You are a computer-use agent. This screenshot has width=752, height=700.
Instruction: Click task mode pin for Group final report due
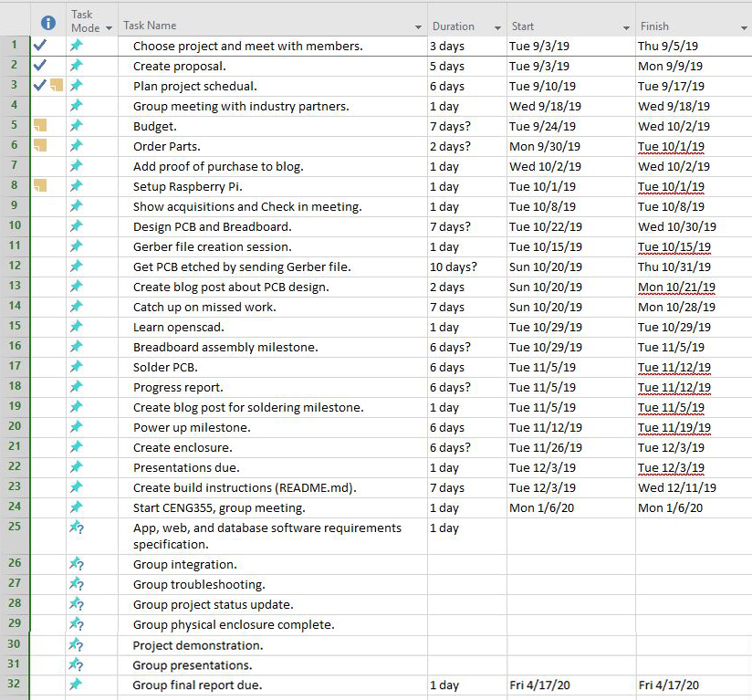click(x=76, y=684)
